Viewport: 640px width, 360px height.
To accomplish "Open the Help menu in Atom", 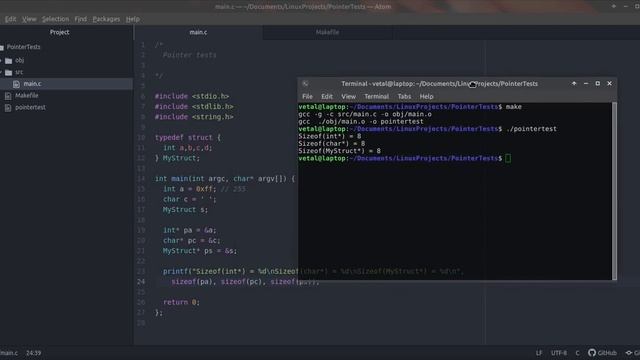I will point(133,19).
